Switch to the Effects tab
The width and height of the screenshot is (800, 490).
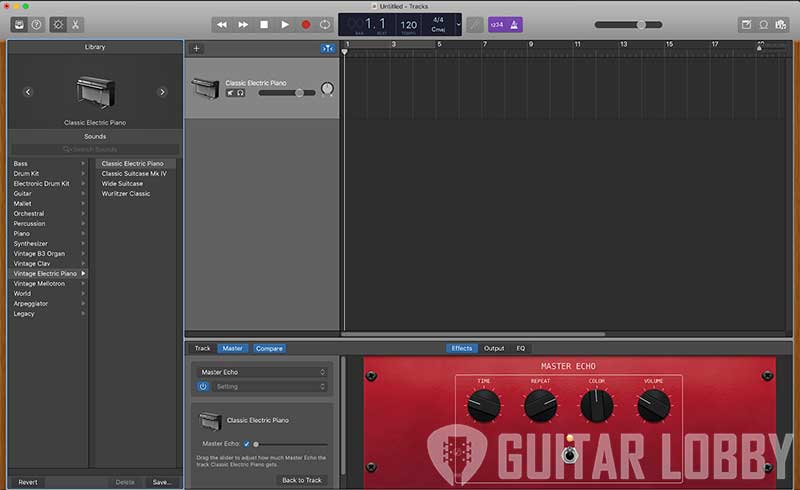462,348
